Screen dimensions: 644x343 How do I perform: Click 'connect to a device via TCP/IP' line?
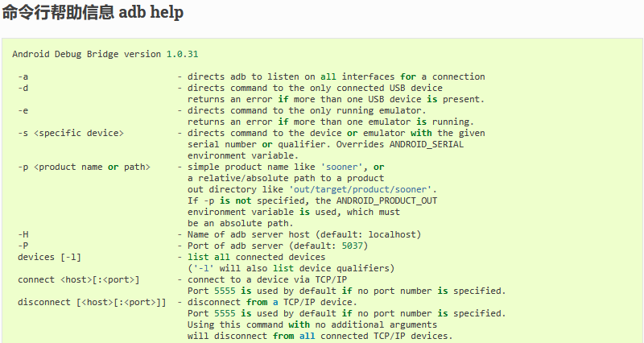point(267,279)
